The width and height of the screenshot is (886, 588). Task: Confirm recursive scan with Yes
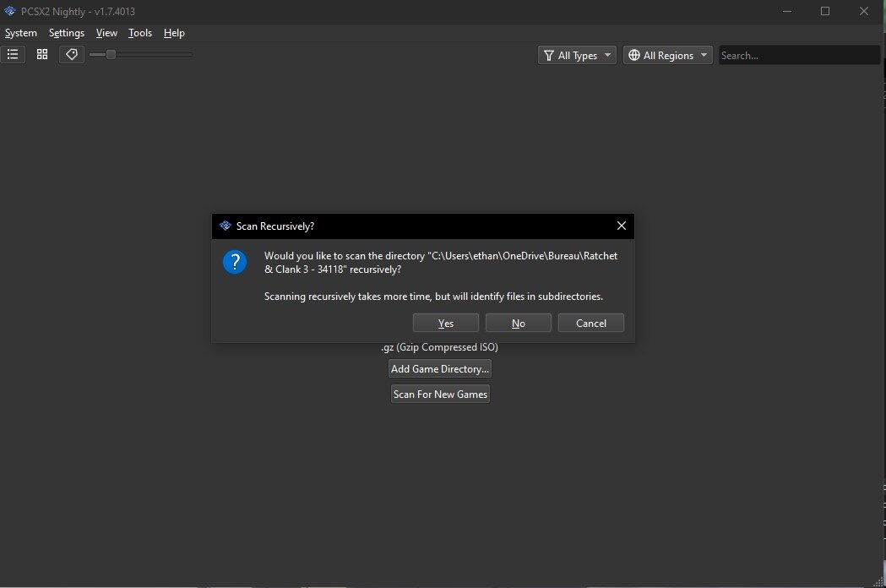[446, 323]
